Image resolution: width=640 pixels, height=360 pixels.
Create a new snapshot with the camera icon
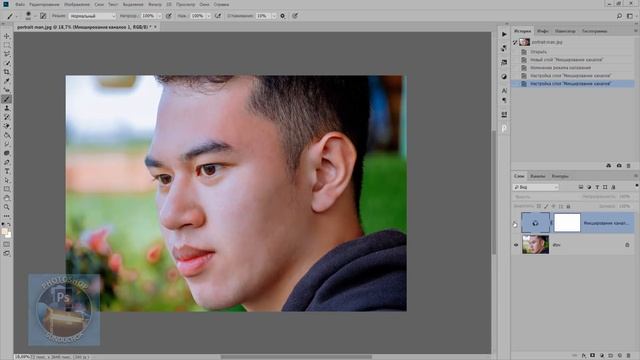pyautogui.click(x=619, y=166)
